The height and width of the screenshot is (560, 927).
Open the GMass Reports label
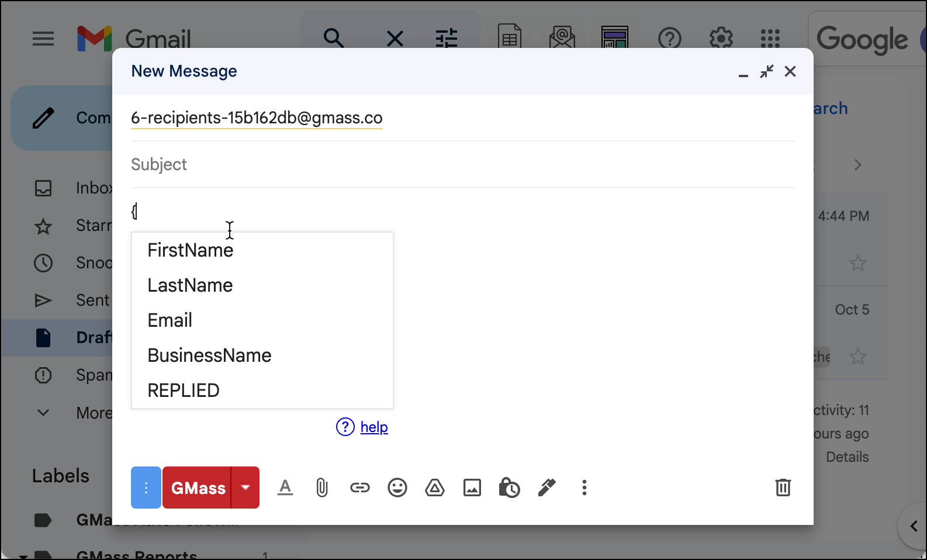point(136,555)
